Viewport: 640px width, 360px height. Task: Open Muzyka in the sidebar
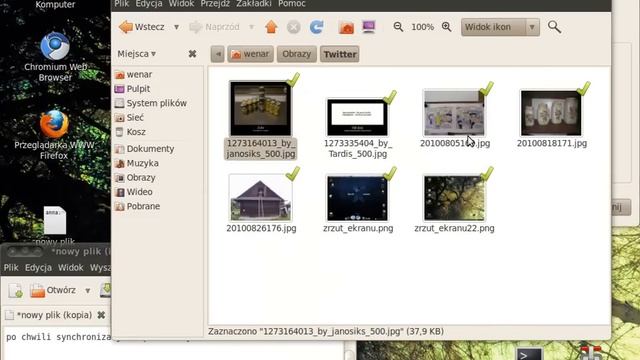point(137,163)
